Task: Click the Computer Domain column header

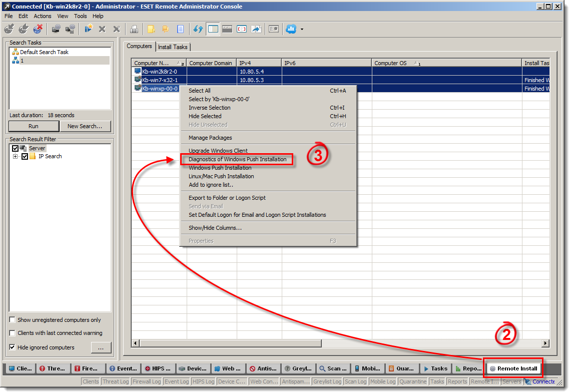Action: coord(212,63)
